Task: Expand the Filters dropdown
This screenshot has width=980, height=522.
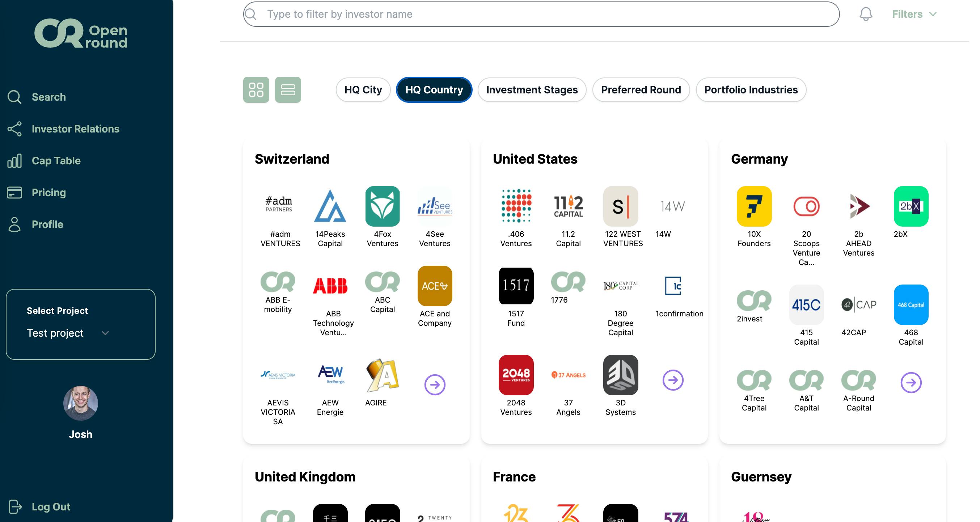Action: click(914, 14)
